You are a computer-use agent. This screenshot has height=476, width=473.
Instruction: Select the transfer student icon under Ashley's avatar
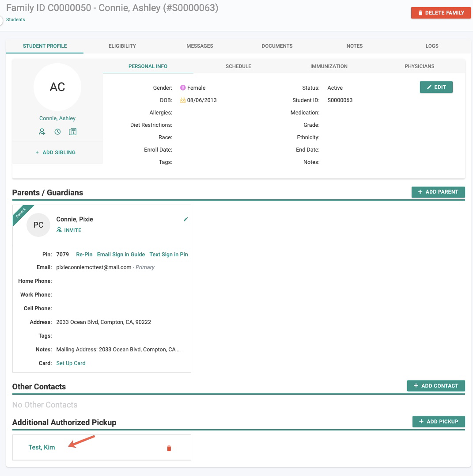(x=42, y=131)
